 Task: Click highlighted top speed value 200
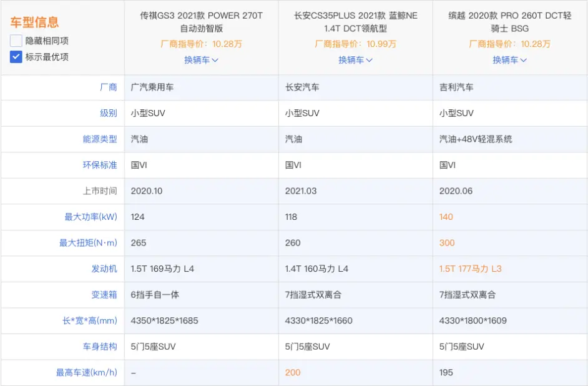coord(293,372)
